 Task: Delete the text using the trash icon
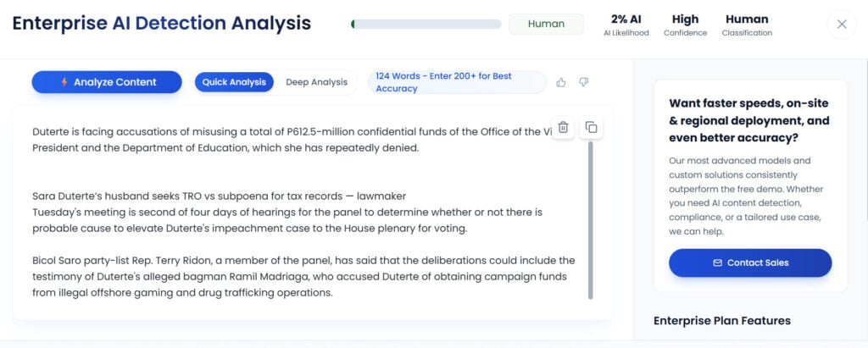pos(564,127)
